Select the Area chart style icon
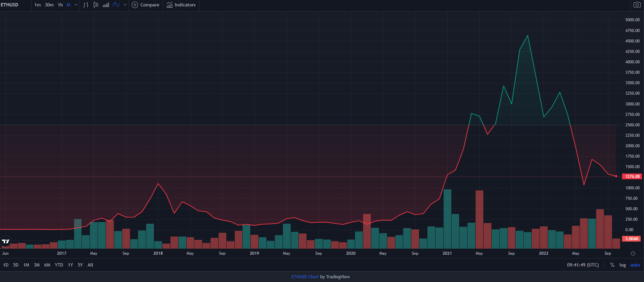Viewport: 644px width, 282px height. point(106,5)
